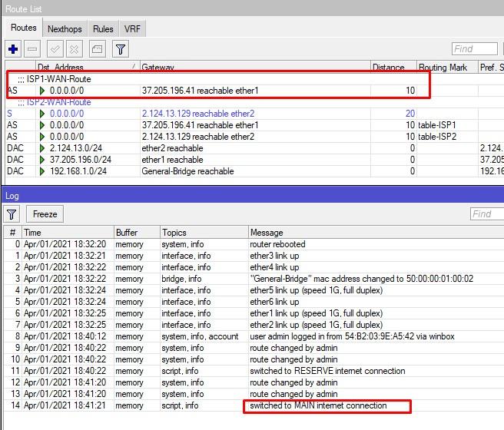Click green arrow icon of 192.168.1.0/24 route
Screen dimensions: 504x430
[42, 171]
